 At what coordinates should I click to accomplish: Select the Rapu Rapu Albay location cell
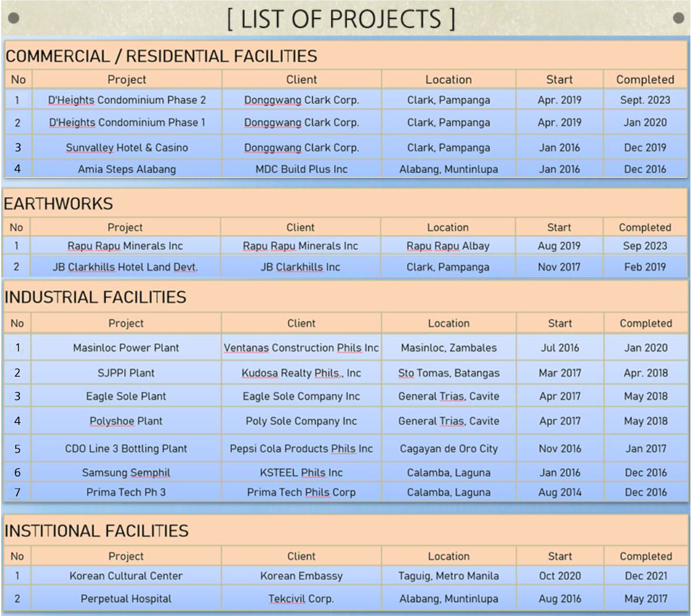coord(448,246)
